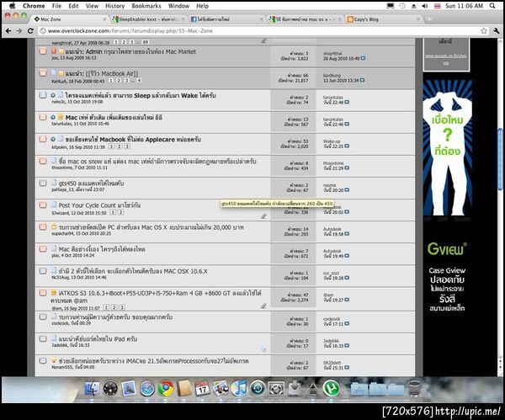Open the iPad Thai keyboard thread
This screenshot has width=505, height=420.
coord(98,339)
